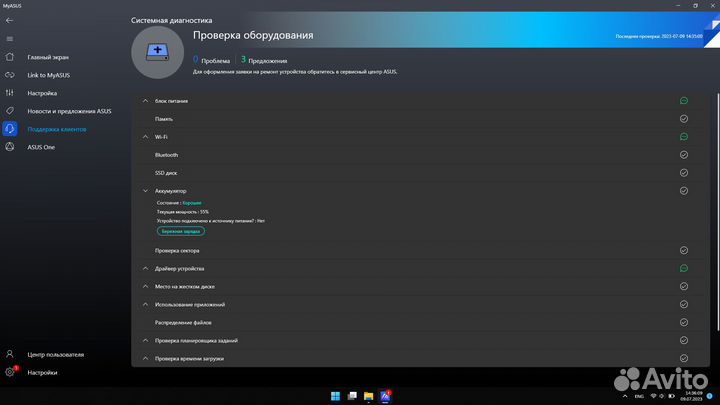Collapse the Аккумулятор section

[146, 190]
